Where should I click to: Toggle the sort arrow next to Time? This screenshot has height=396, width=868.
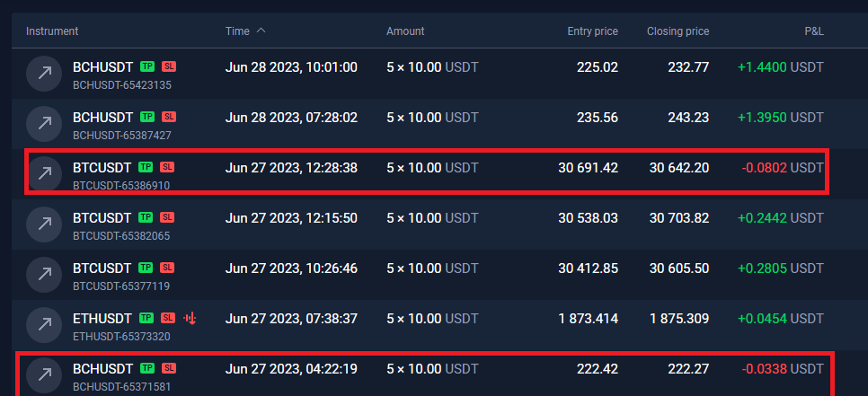[261, 31]
